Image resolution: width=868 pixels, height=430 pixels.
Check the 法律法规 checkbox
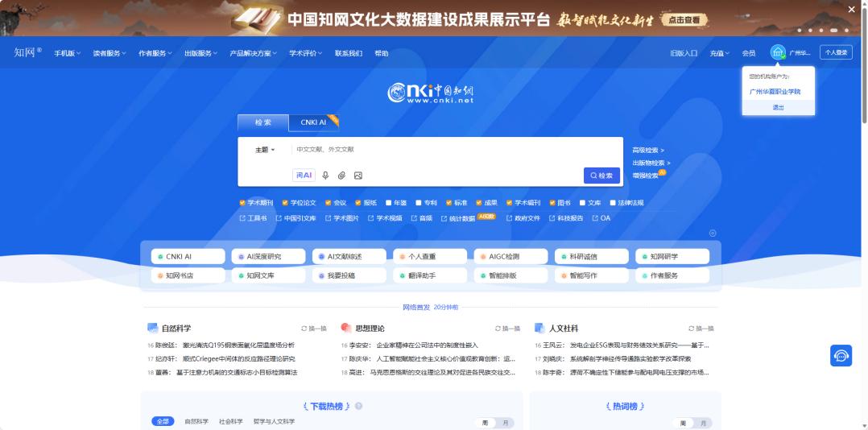[613, 203]
